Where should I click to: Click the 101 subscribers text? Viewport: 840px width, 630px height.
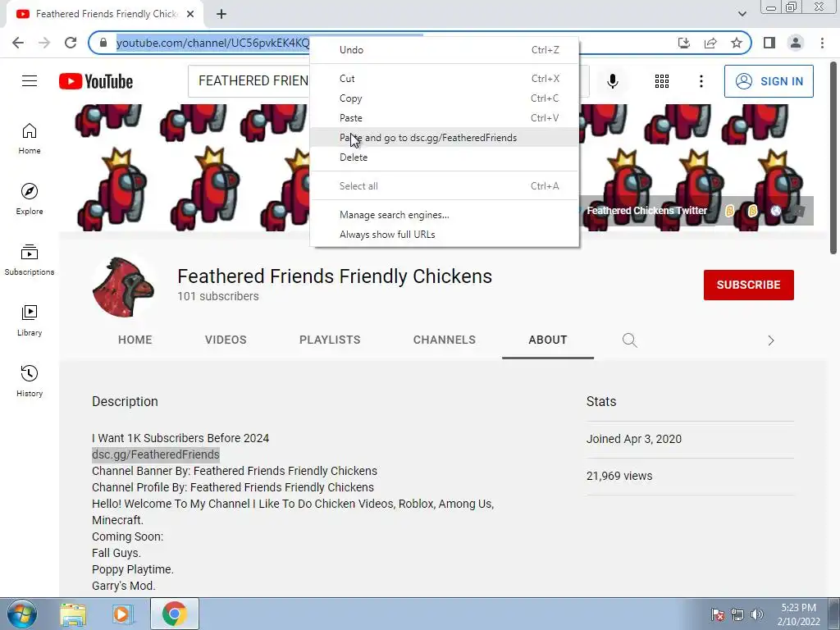[218, 296]
